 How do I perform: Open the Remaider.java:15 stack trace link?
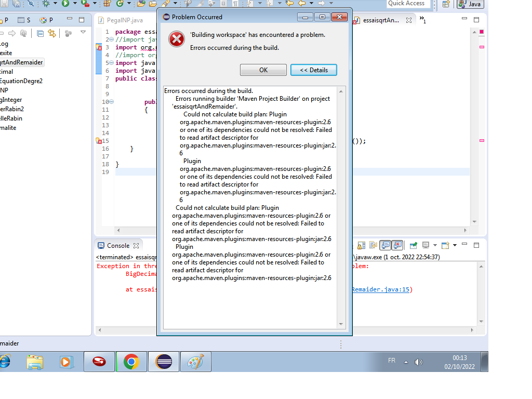(x=380, y=289)
